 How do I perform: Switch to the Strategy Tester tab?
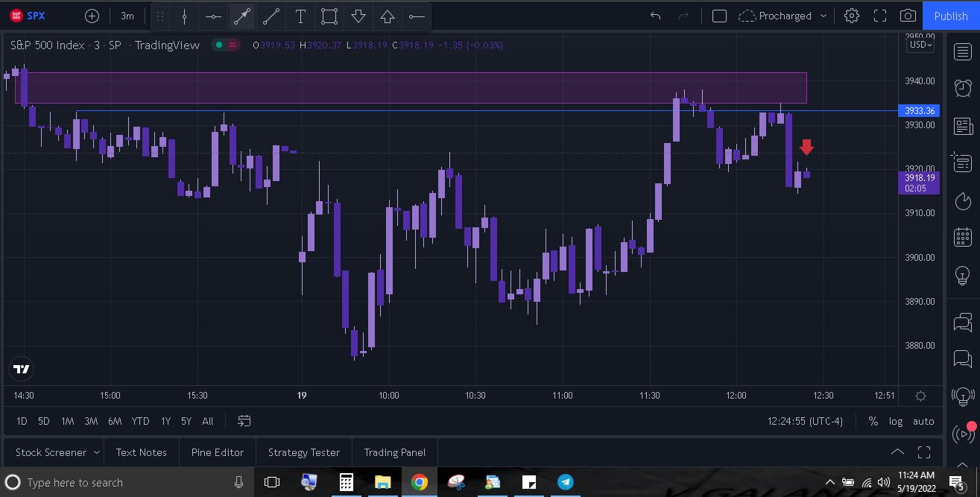click(304, 452)
